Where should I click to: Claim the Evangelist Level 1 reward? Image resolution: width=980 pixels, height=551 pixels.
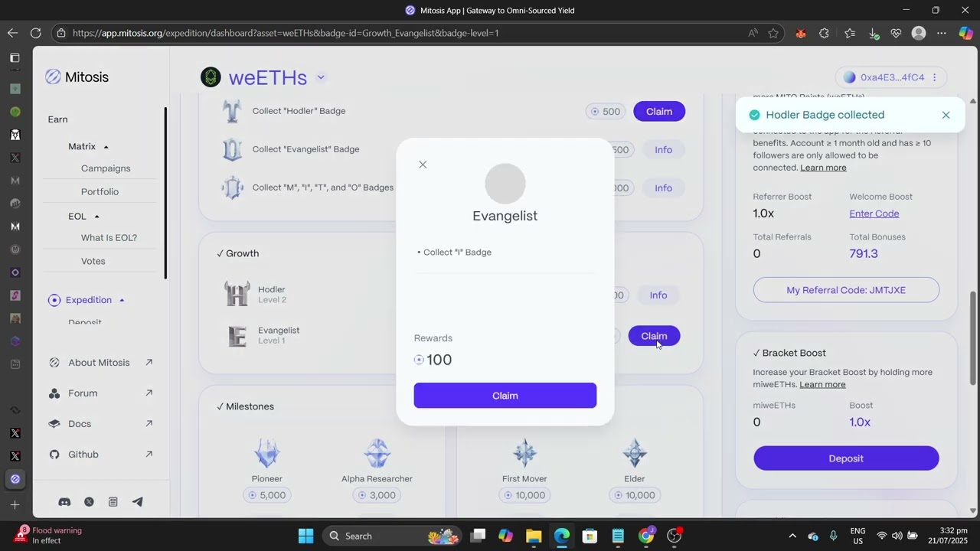(654, 336)
